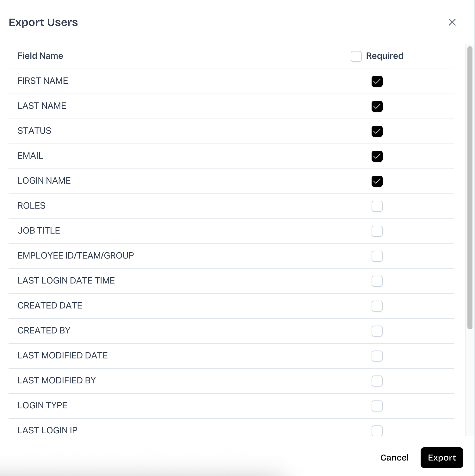Check the LAST LOGIN IP checkbox
Image resolution: width=475 pixels, height=476 pixels.
pyautogui.click(x=377, y=430)
